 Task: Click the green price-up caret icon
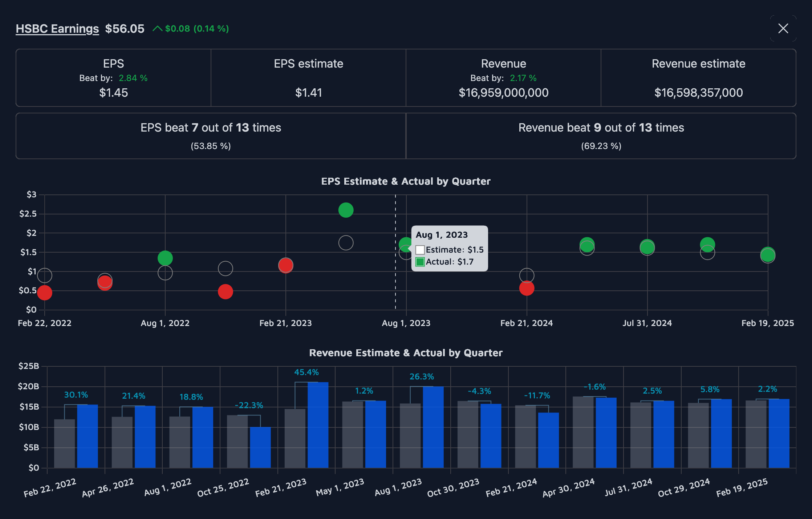coord(157,28)
